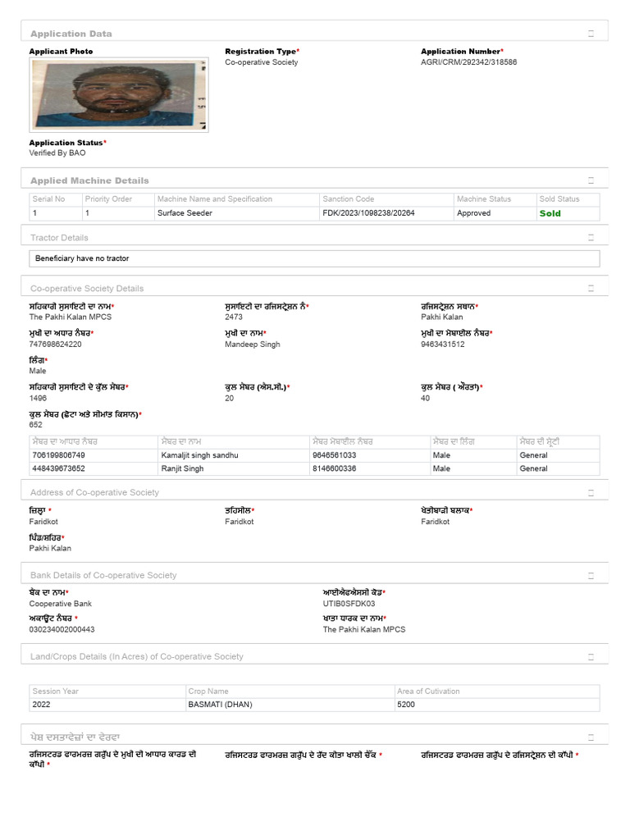Select bank name Cooperative Bank

tap(60, 604)
